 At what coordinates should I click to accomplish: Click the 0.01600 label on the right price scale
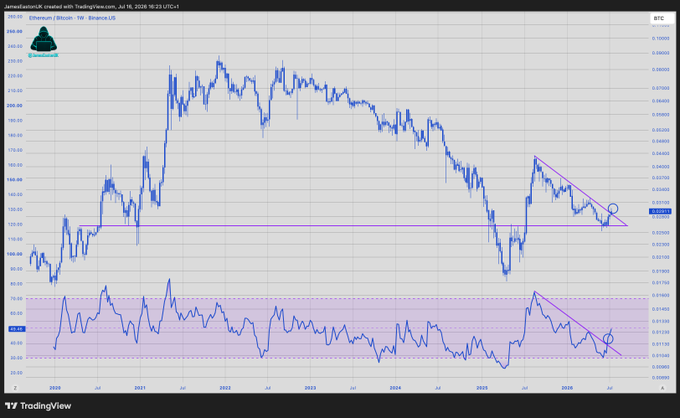[x=660, y=295]
